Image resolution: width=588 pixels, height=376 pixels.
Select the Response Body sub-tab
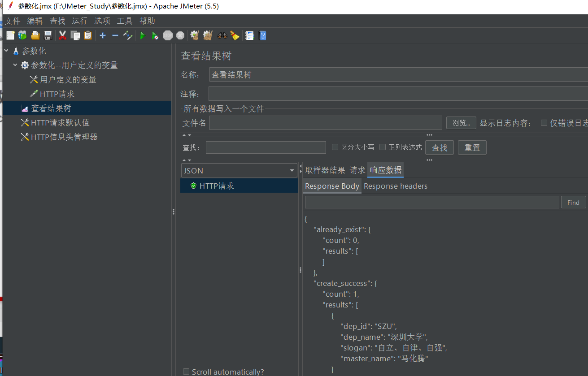tap(332, 186)
